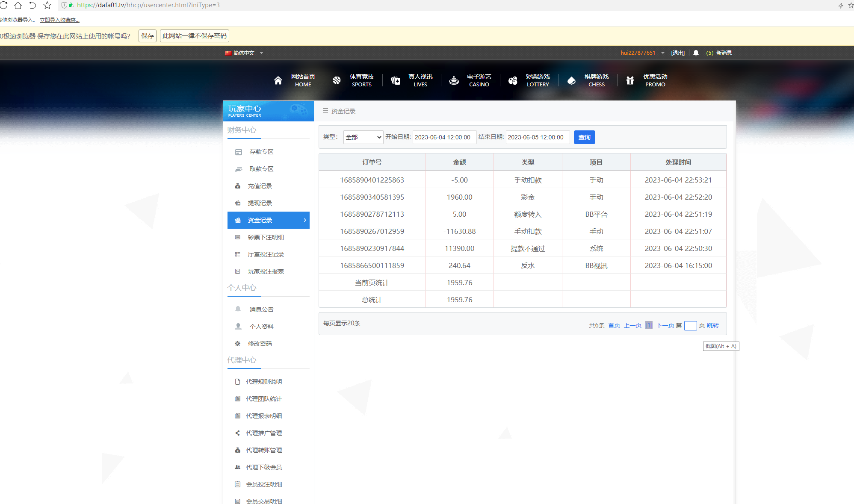Open 存款专区 in the sidebar

click(261, 152)
